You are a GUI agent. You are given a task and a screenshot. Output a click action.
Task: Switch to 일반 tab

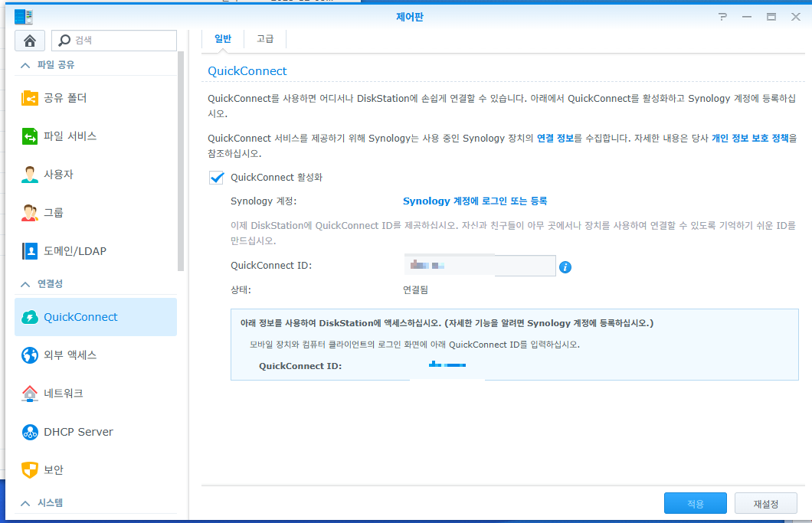point(223,39)
